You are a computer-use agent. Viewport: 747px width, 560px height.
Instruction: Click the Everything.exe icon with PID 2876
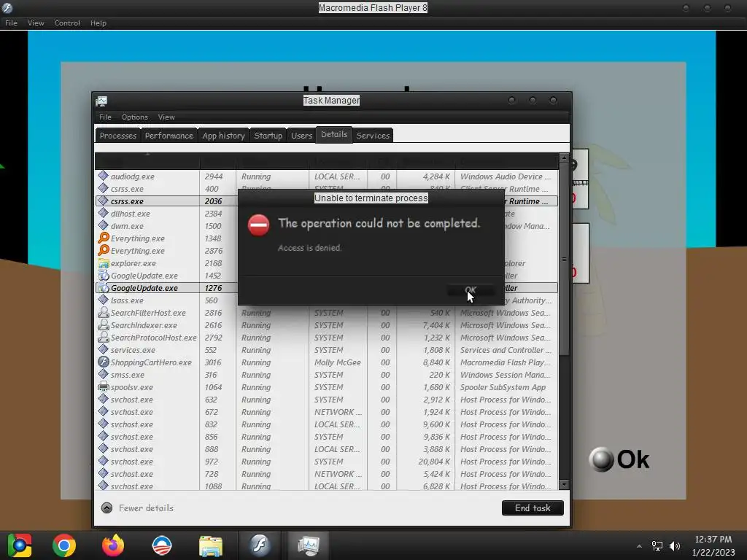tap(103, 250)
